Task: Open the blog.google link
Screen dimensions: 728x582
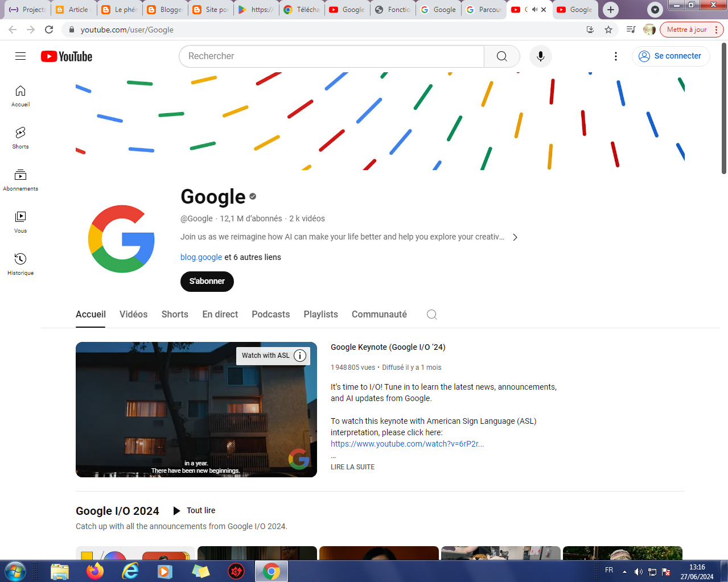Action: (201, 257)
